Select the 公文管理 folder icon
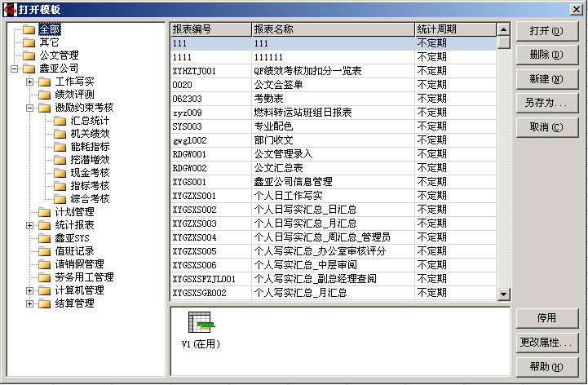Viewport: 588px width, 385px height. pyautogui.click(x=29, y=55)
